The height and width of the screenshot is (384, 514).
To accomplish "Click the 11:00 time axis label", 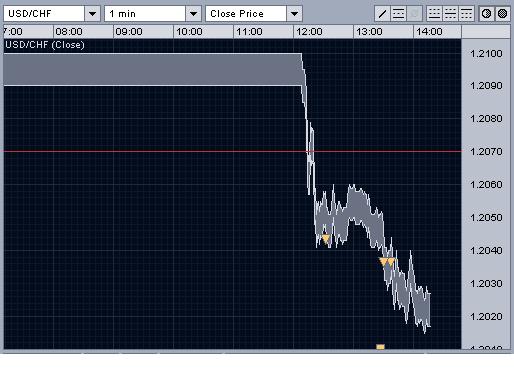I will coord(249,32).
